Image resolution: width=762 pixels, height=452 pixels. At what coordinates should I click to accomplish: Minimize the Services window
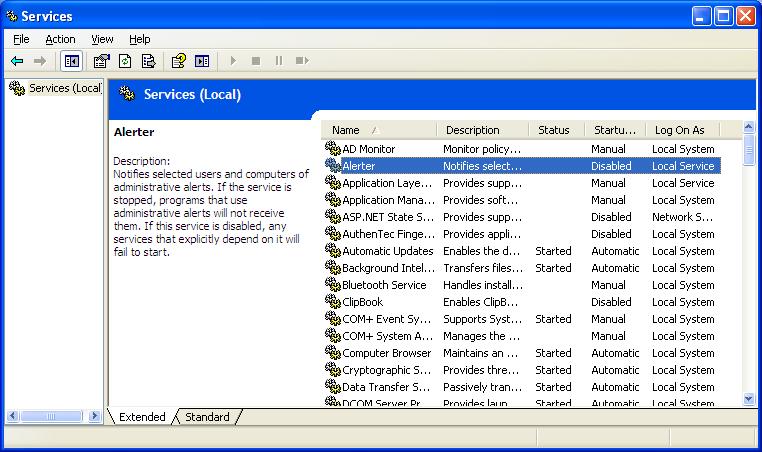(701, 16)
